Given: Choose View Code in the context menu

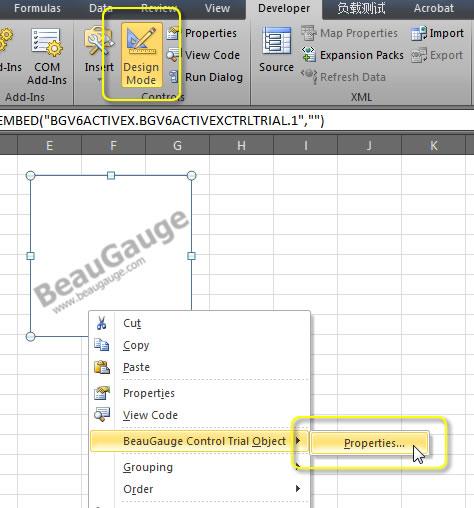Looking at the screenshot, I should [199, 415].
